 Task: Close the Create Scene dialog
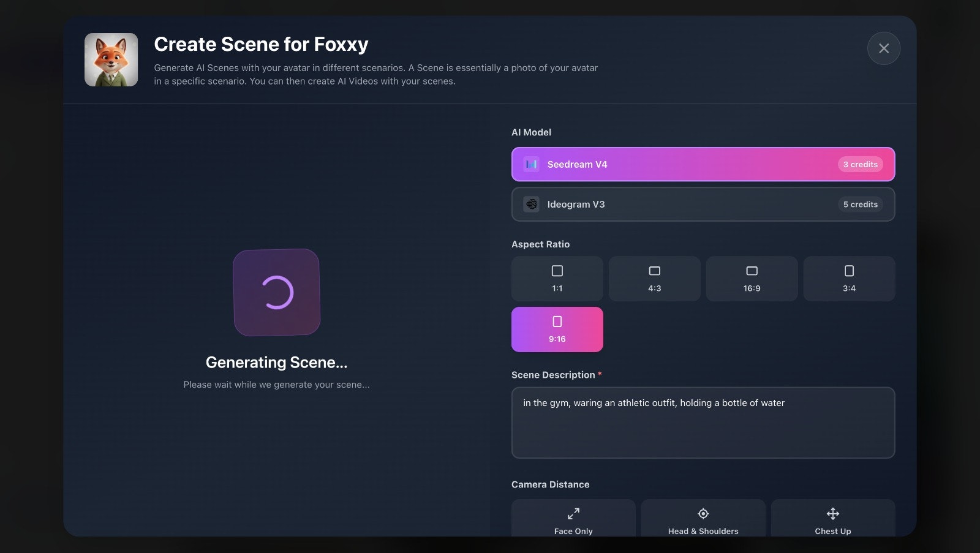(x=883, y=48)
